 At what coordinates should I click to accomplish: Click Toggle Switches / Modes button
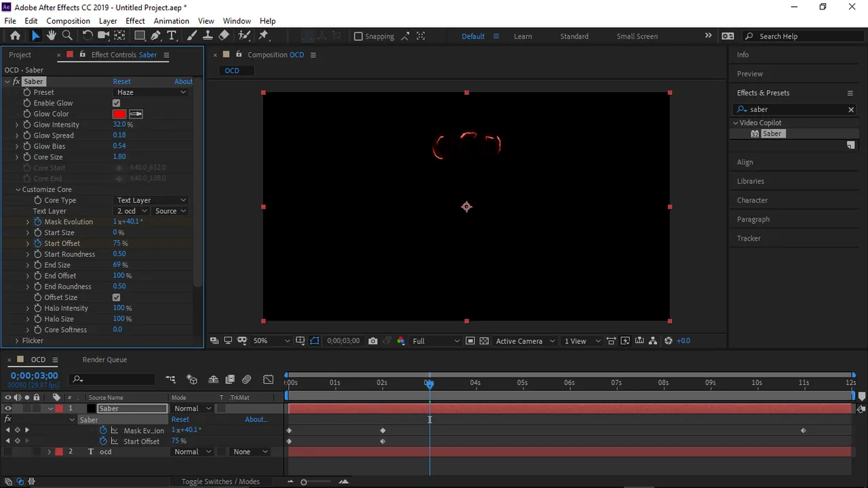(x=220, y=482)
